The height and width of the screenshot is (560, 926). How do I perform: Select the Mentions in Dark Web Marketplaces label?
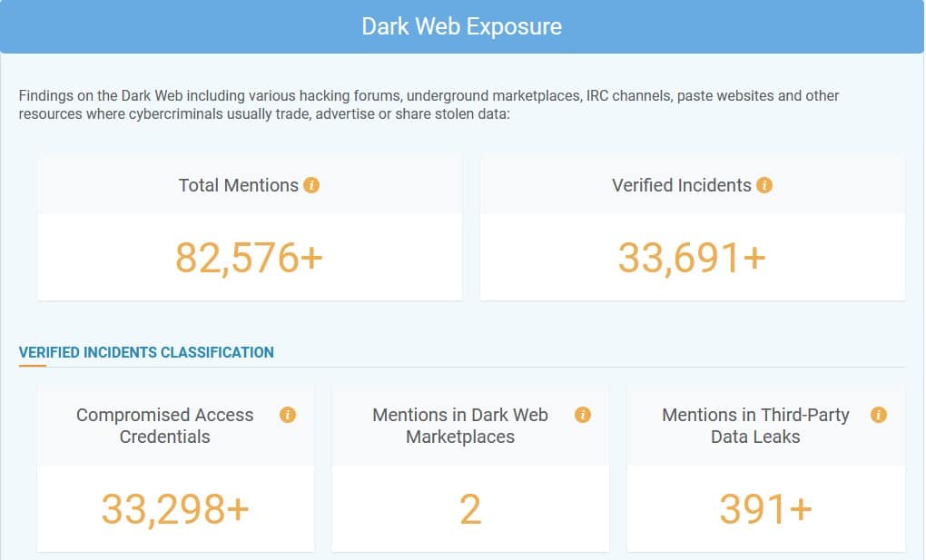coord(460,426)
